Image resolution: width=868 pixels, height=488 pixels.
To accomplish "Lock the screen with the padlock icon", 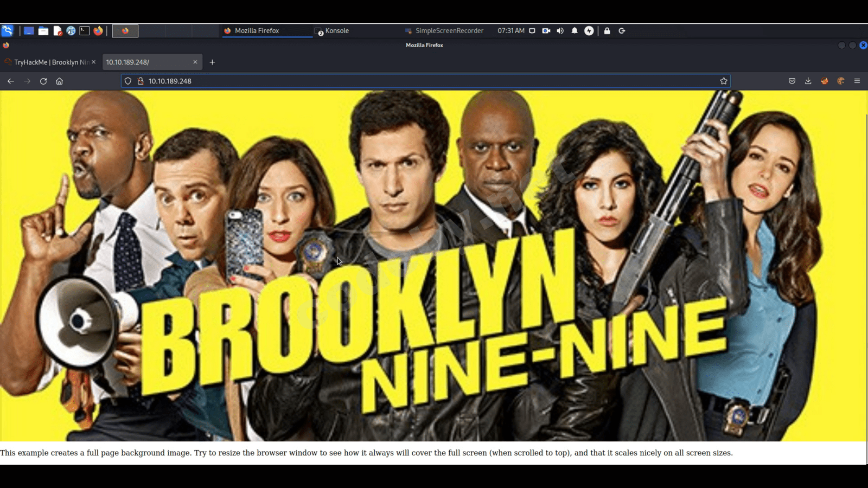I will (607, 31).
